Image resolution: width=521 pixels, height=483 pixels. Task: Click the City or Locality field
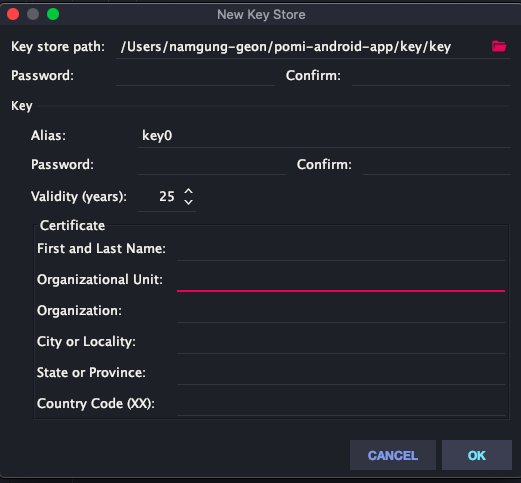341,342
